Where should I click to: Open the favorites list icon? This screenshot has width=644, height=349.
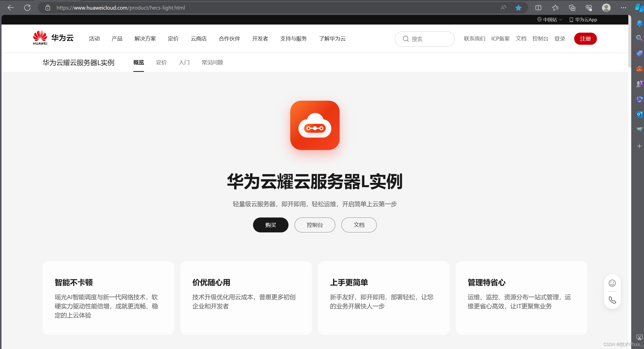[555, 8]
